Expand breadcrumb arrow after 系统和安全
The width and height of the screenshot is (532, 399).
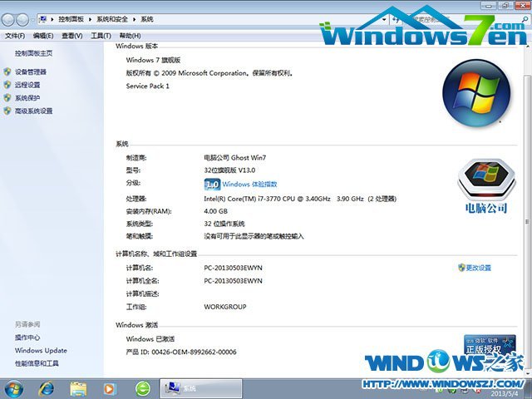(x=135, y=19)
